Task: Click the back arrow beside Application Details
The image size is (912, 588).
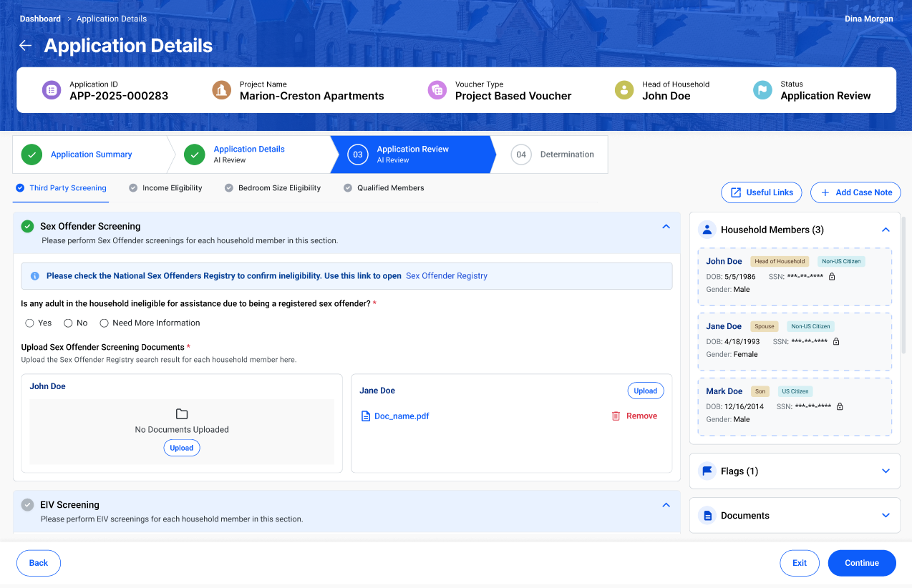Action: [25, 46]
